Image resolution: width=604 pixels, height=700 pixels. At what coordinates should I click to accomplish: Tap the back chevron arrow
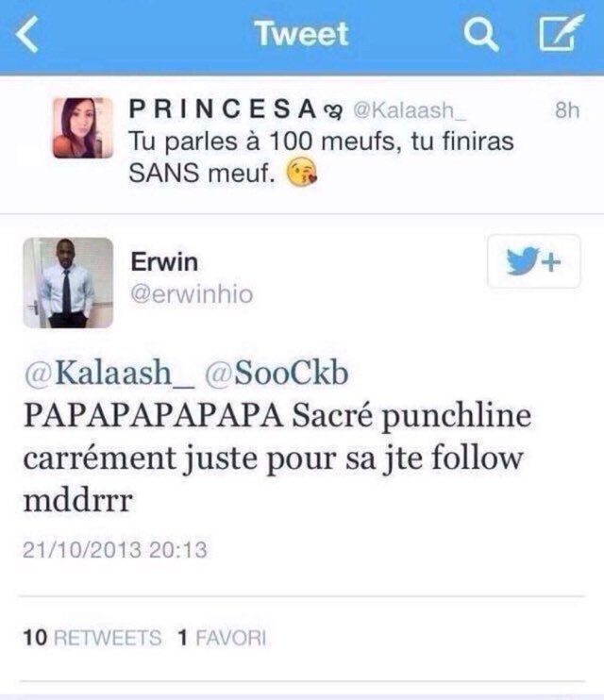click(x=30, y=37)
